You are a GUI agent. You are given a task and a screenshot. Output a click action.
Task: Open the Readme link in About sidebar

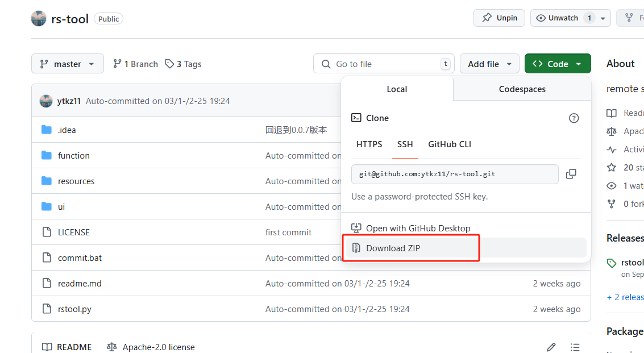click(x=625, y=113)
